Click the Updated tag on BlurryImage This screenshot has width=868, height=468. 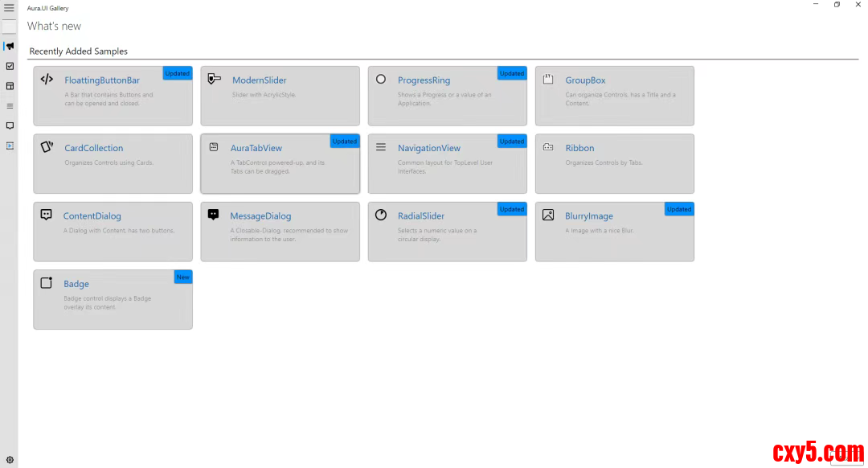678,209
